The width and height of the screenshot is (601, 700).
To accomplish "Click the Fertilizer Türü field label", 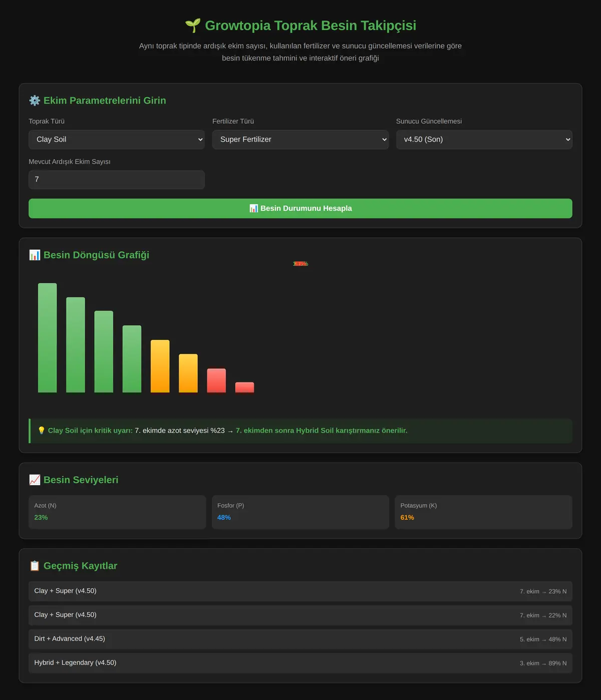I will click(233, 121).
